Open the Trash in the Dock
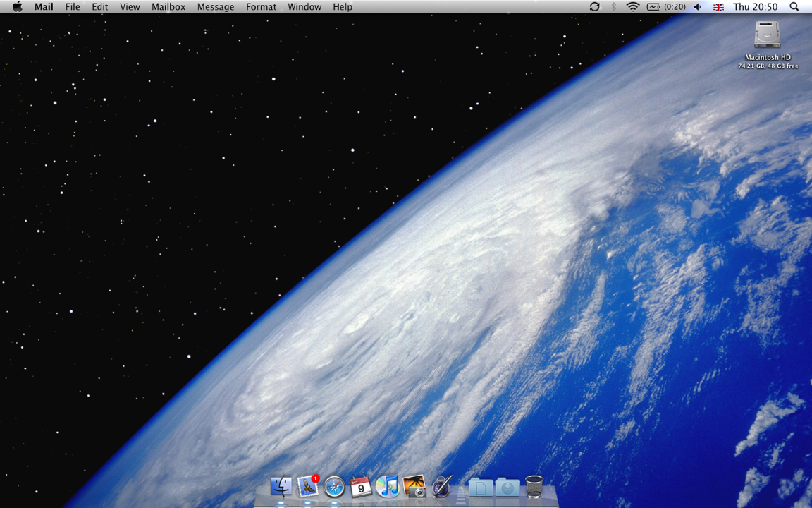This screenshot has width=812, height=508. click(x=534, y=487)
